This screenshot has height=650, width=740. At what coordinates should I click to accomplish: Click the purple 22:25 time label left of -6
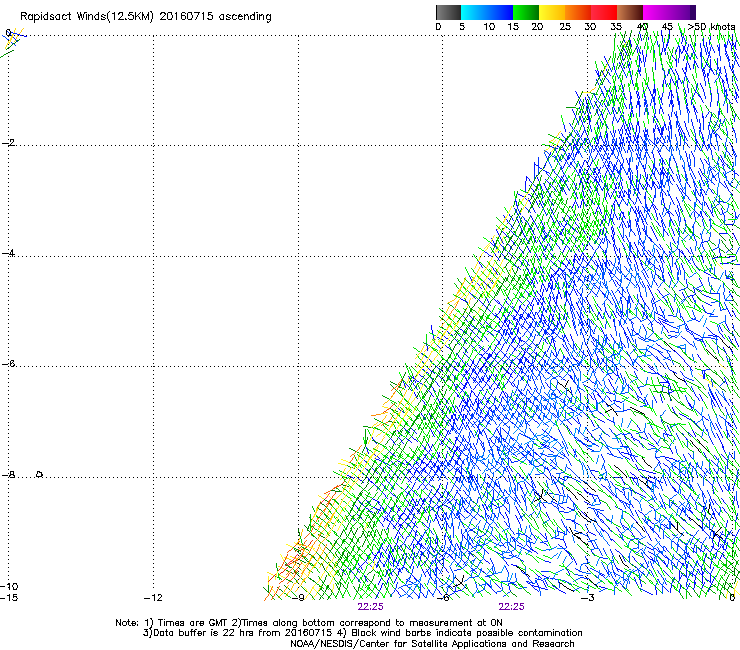(370, 607)
